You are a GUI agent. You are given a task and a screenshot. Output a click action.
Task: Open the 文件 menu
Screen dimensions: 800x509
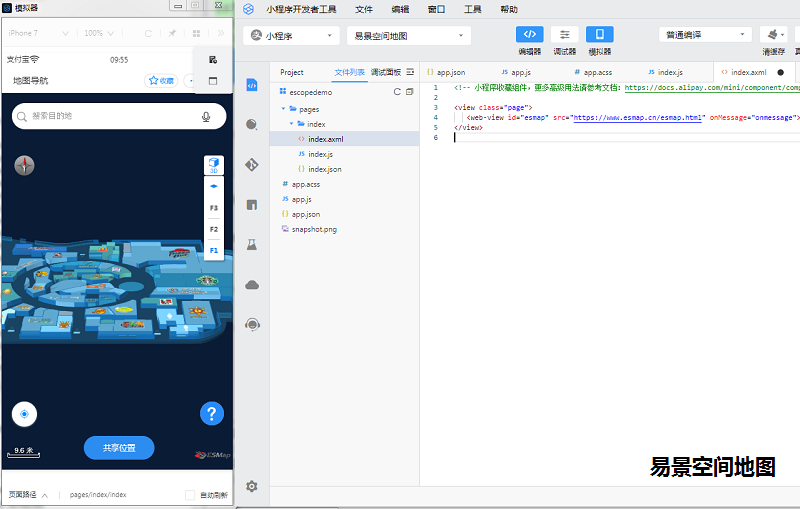pyautogui.click(x=364, y=9)
